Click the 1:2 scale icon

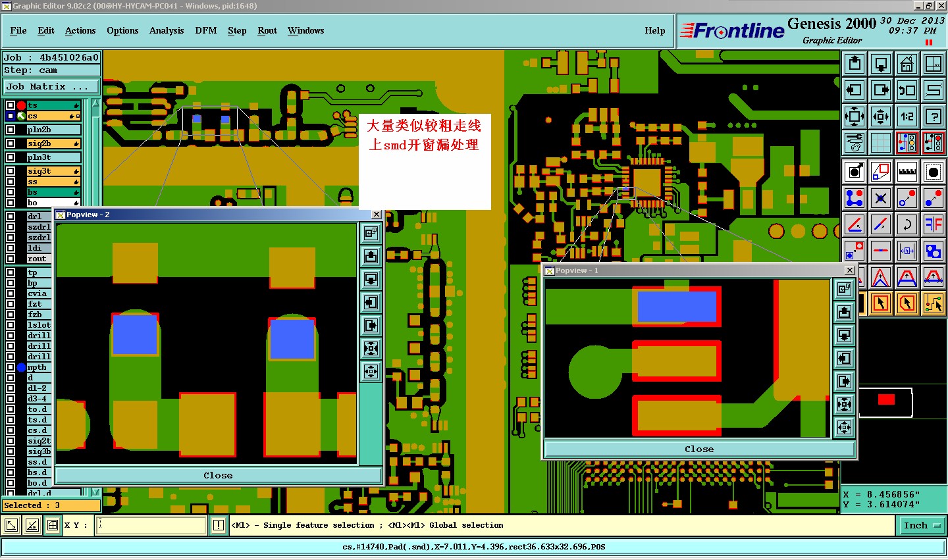click(907, 116)
